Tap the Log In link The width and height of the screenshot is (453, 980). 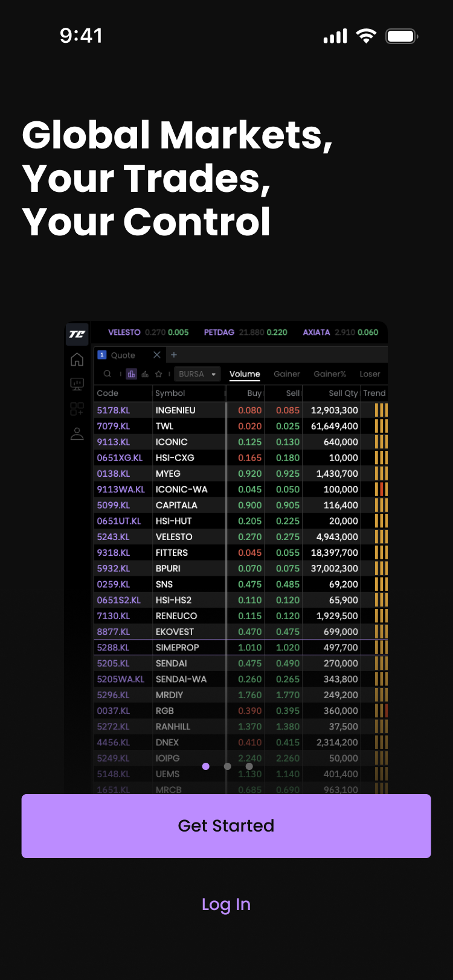point(226,904)
